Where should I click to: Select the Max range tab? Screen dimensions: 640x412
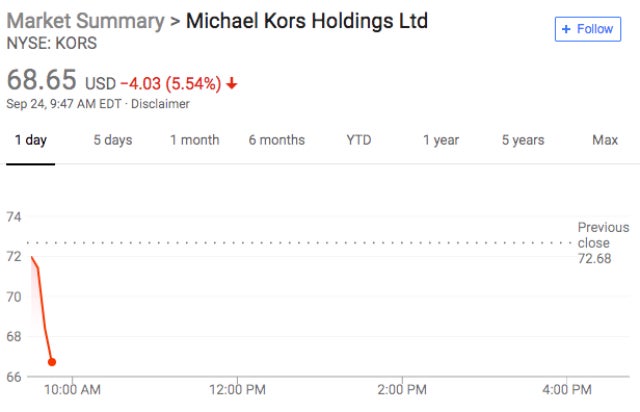pos(604,140)
